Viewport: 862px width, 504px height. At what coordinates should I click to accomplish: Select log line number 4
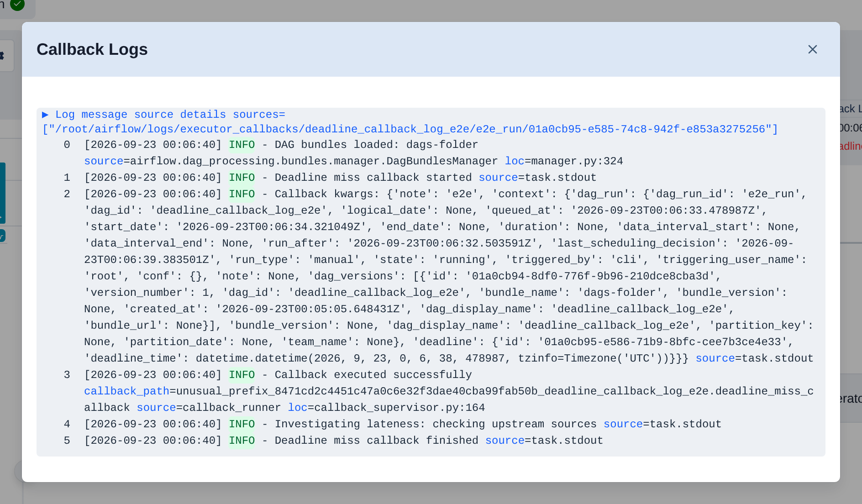(x=67, y=424)
